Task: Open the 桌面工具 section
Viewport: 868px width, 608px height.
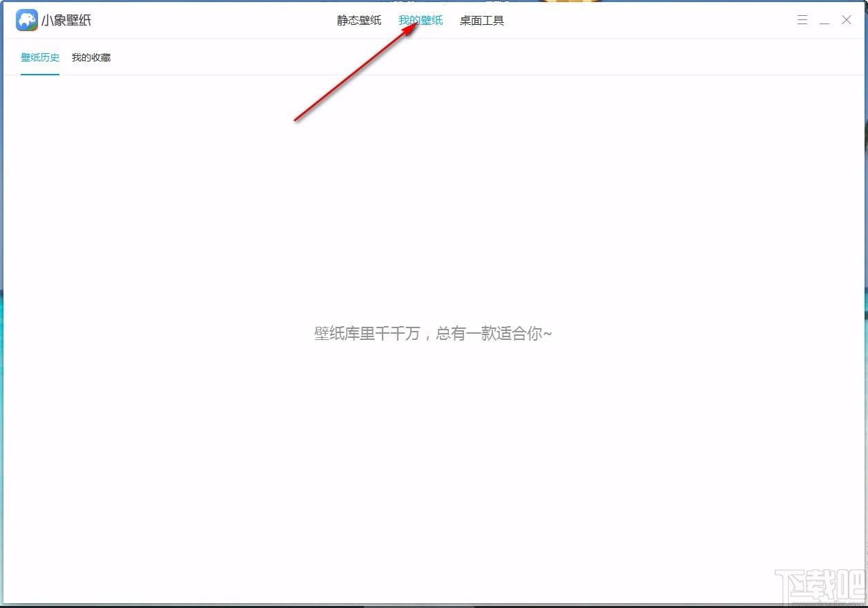Action: click(481, 20)
